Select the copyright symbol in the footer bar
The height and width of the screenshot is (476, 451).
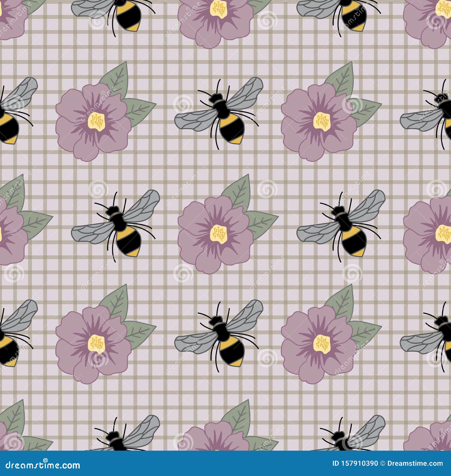pos(383,463)
